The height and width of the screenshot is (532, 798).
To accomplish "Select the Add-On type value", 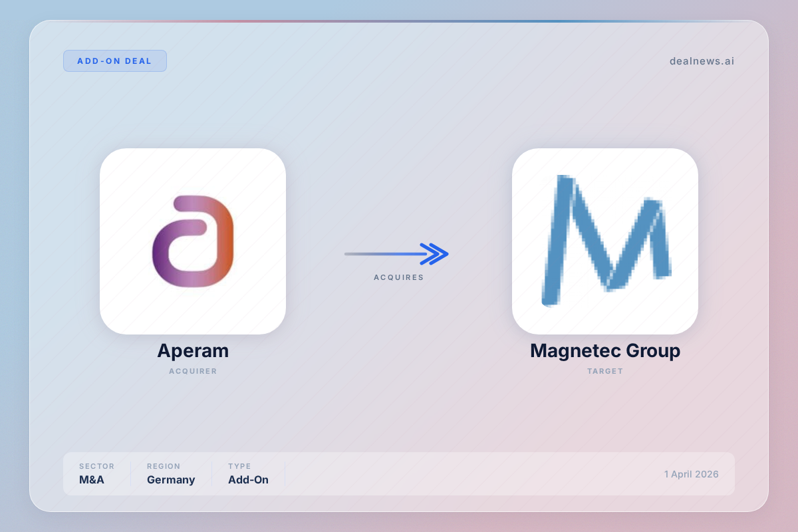I will [248, 479].
